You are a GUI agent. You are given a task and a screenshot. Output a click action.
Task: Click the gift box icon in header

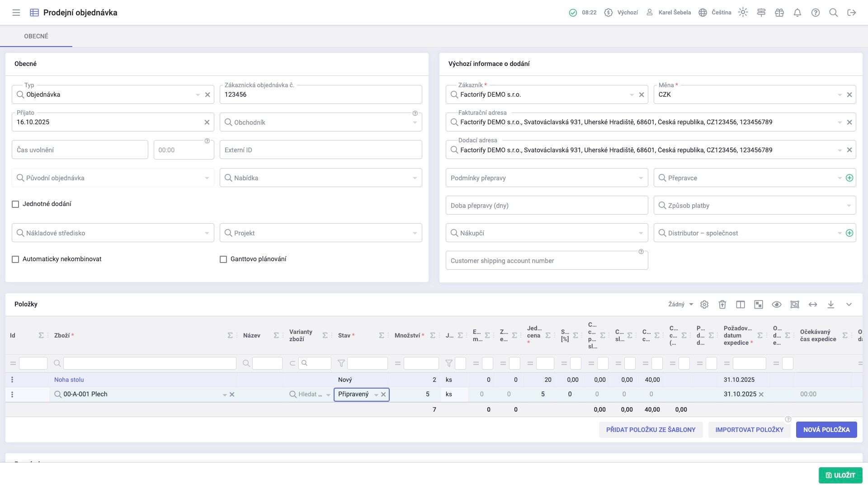[x=779, y=13]
